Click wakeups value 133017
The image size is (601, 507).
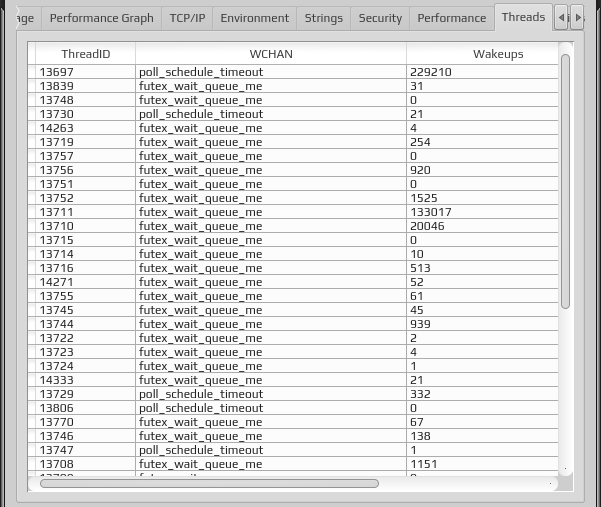(431, 212)
